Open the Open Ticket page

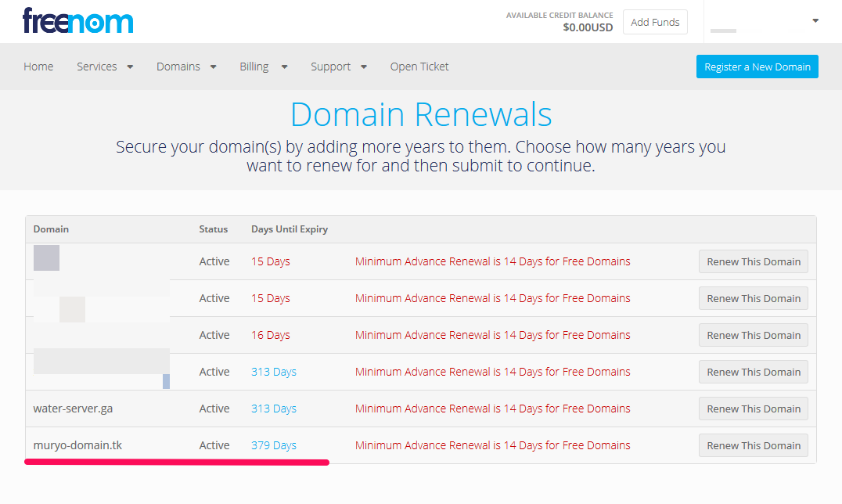(419, 67)
